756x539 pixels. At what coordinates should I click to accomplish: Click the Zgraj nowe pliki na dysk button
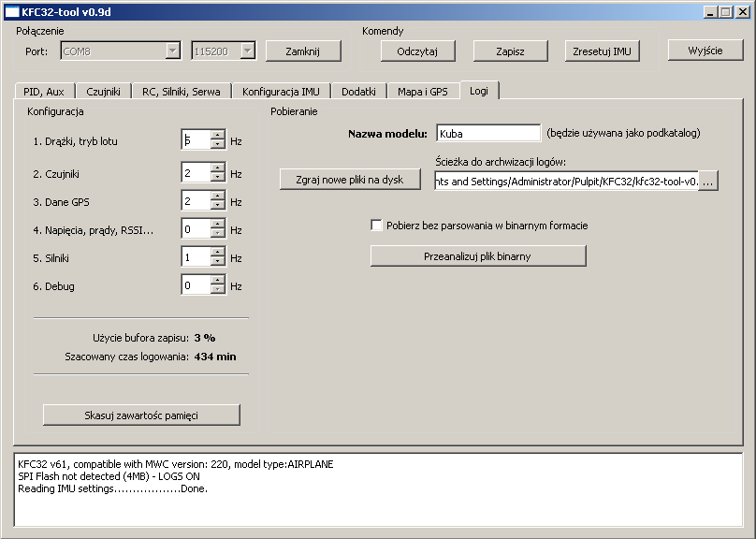pos(350,180)
